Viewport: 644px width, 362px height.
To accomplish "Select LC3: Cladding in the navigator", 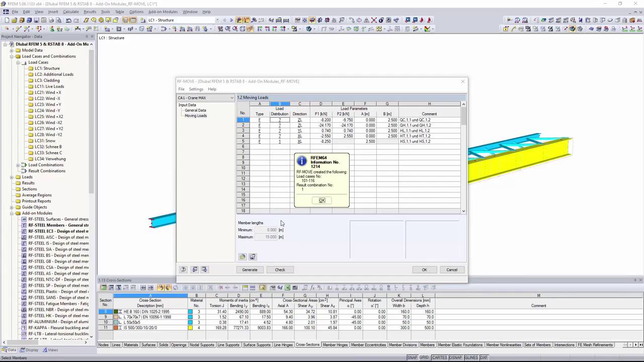I will [47, 80].
